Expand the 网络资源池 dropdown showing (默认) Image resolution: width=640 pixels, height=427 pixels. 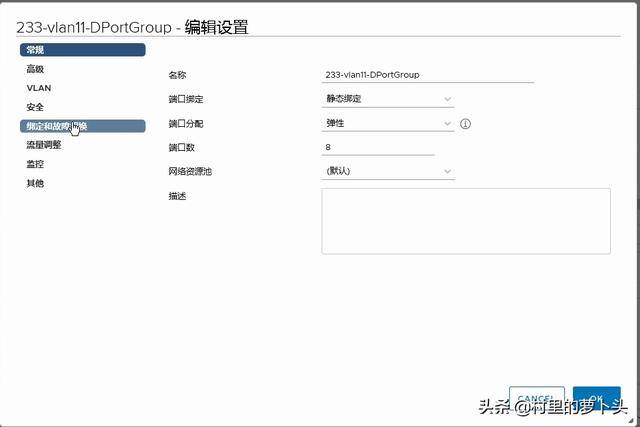(x=388, y=171)
